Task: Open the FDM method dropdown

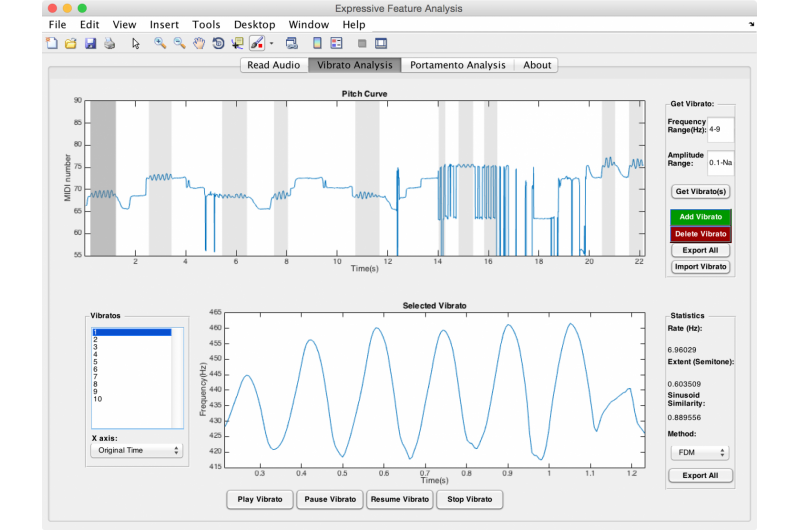Action: (699, 452)
